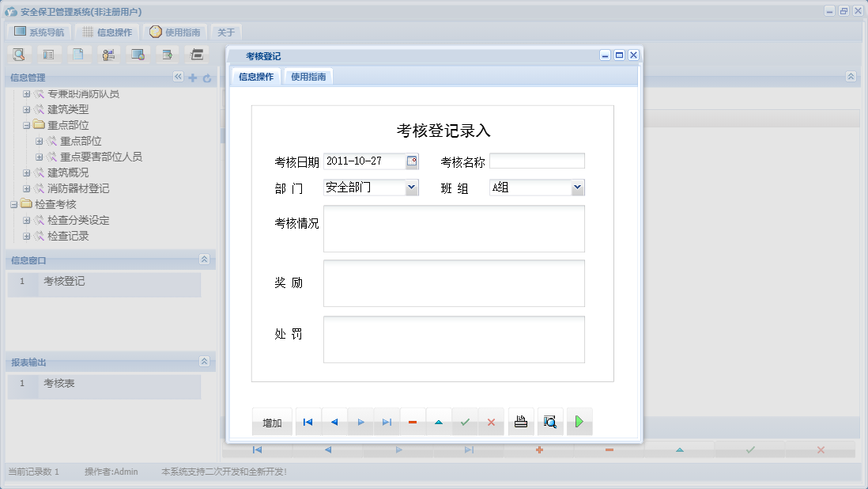
Task: Jump to the last record with the navigation icon
Action: [387, 422]
